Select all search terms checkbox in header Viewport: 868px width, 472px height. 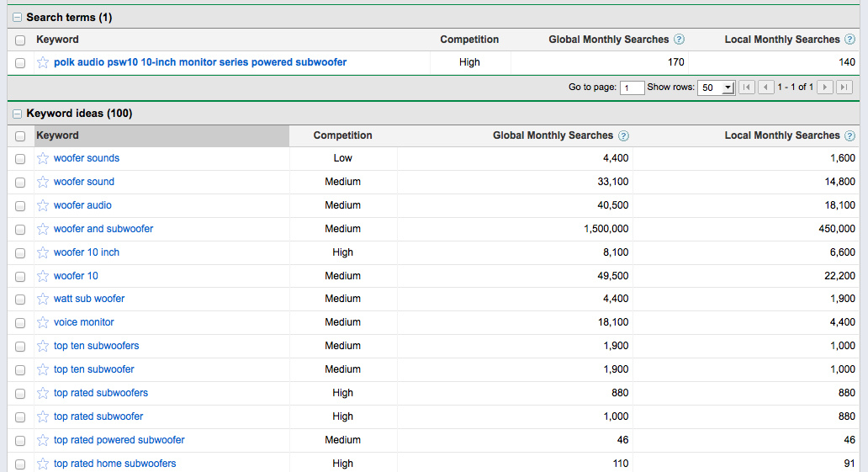tap(20, 40)
